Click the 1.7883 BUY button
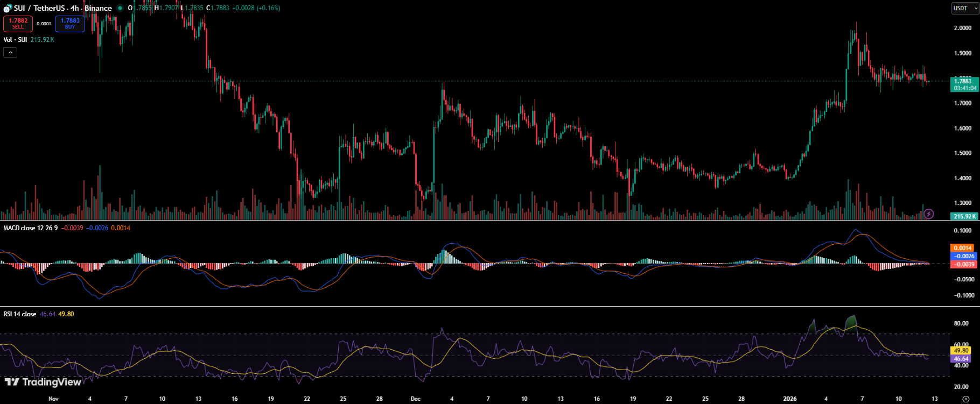Image resolution: width=980 pixels, height=404 pixels. click(70, 24)
